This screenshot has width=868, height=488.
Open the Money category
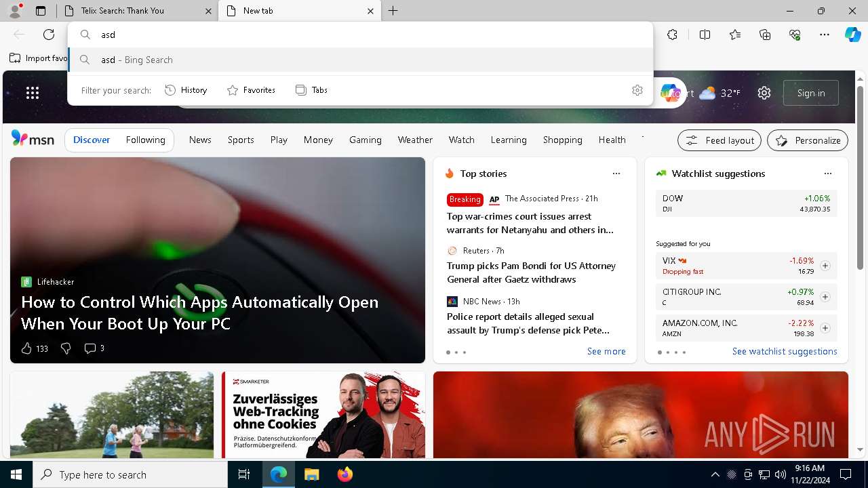pyautogui.click(x=318, y=140)
